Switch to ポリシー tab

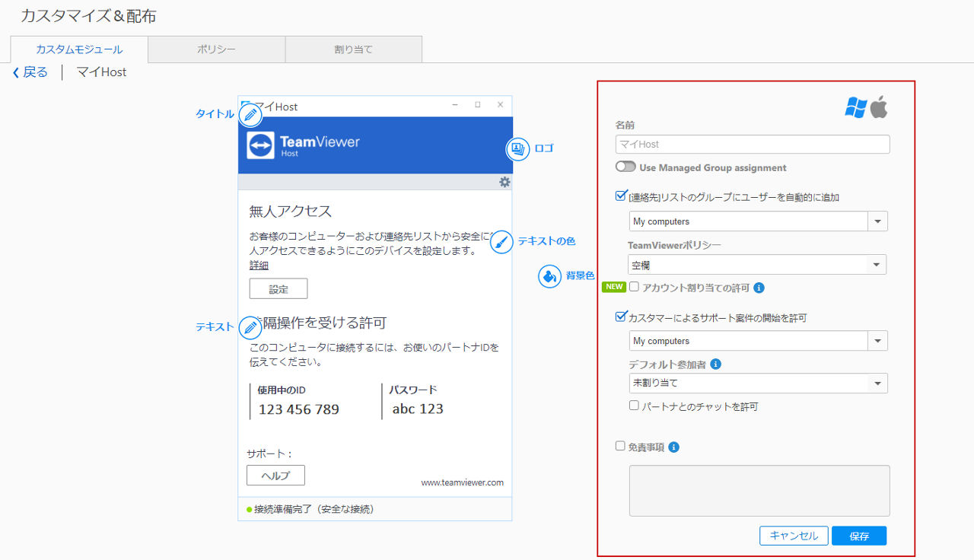pos(217,49)
